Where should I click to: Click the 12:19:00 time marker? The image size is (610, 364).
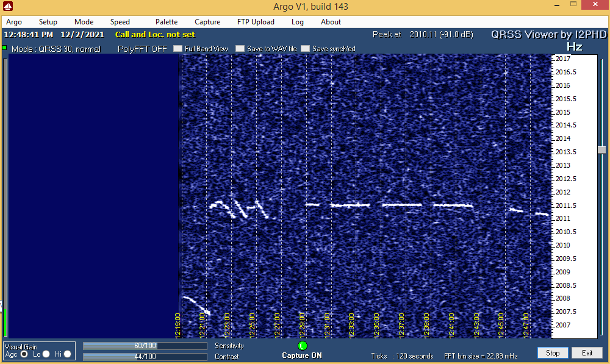point(178,326)
